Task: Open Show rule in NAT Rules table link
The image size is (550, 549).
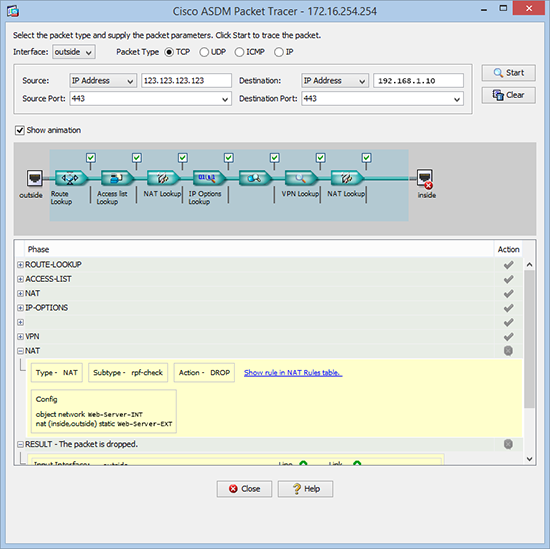Action: (x=293, y=373)
